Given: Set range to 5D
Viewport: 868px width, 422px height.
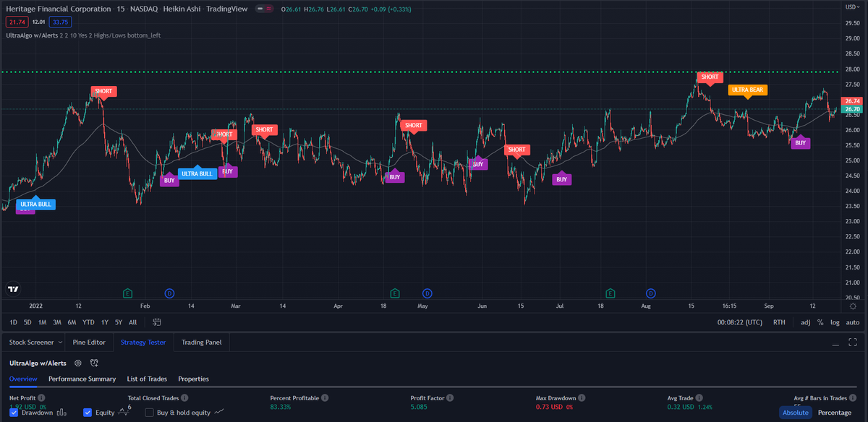Looking at the screenshot, I should [x=27, y=322].
